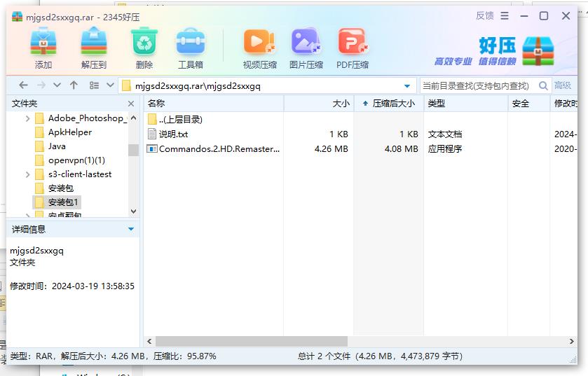This screenshot has width=588, height=376.
Task: Expand the address path dropdown
Action: 407,86
